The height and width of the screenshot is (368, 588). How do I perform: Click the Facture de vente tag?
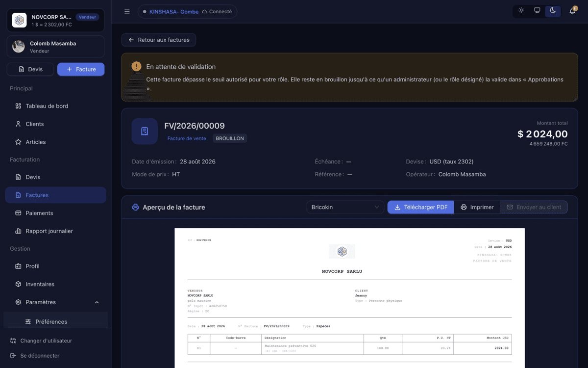point(187,138)
